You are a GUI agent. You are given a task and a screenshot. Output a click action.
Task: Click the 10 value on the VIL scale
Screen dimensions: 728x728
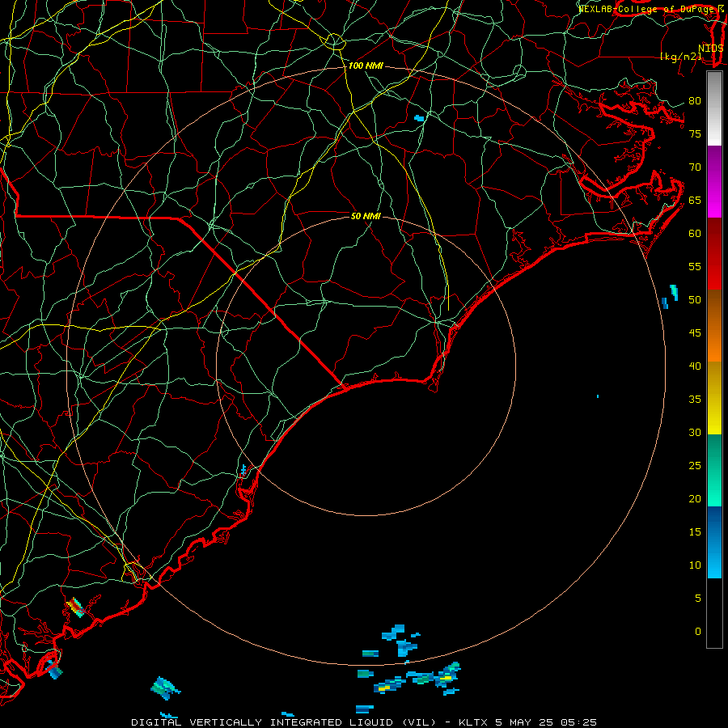[695, 565]
